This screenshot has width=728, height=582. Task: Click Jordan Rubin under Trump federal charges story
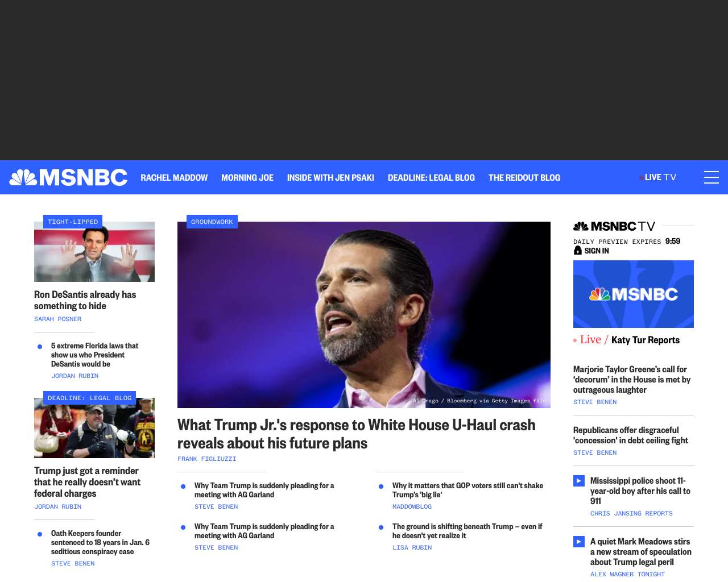click(x=57, y=506)
